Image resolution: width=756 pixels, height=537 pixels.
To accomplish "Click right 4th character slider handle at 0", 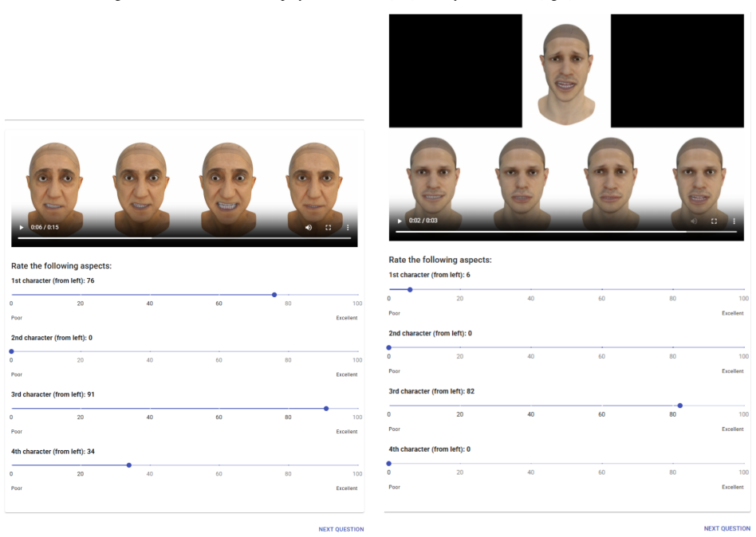I will [x=389, y=464].
